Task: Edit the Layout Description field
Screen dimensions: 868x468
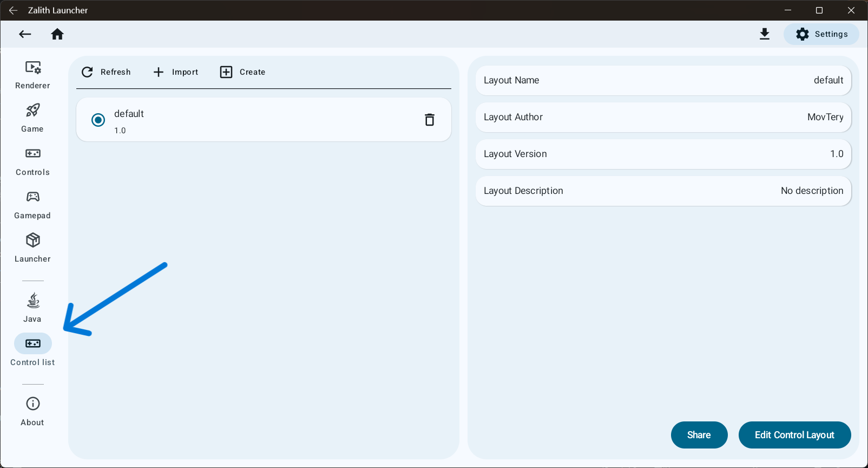Action: (663, 191)
